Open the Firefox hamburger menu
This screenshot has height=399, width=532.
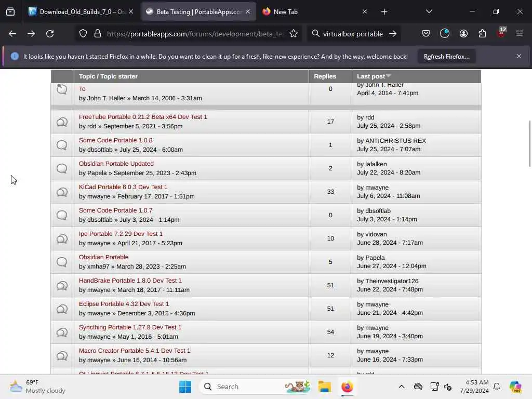click(x=519, y=34)
